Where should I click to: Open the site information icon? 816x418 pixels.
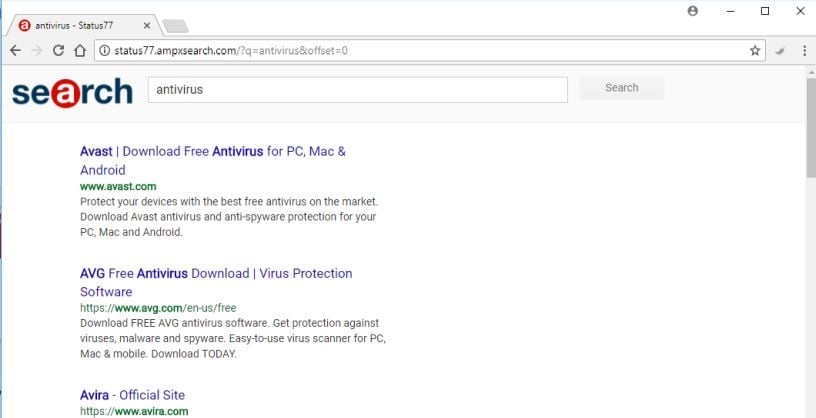coord(103,50)
